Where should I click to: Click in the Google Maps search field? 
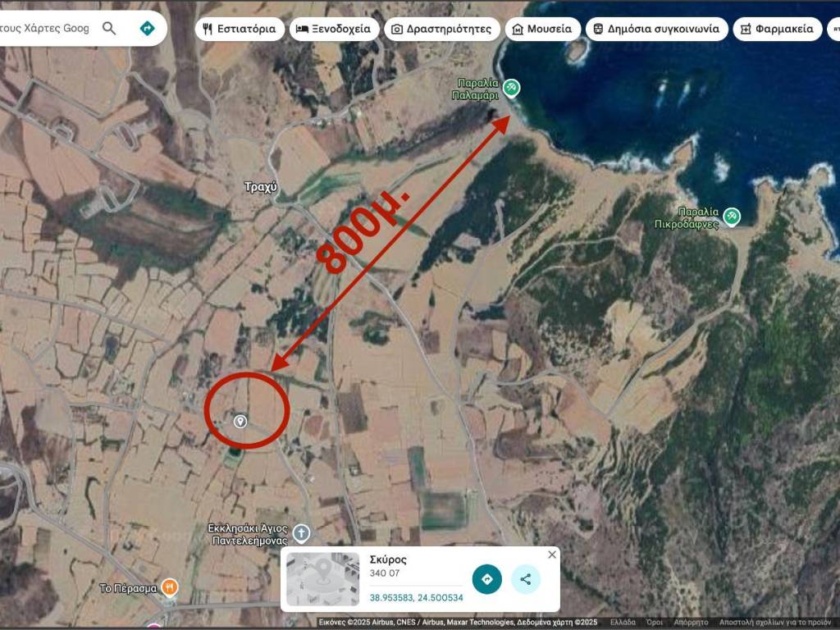click(x=45, y=29)
